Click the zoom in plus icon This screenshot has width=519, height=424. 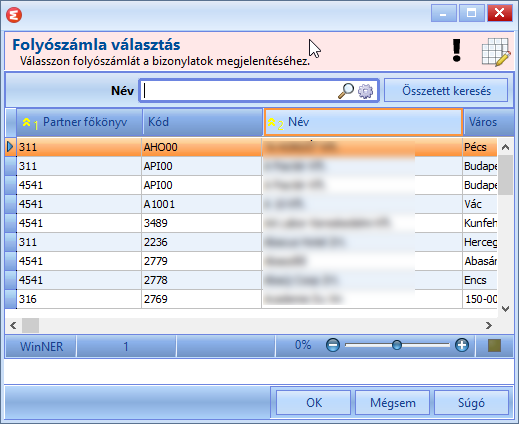point(462,345)
